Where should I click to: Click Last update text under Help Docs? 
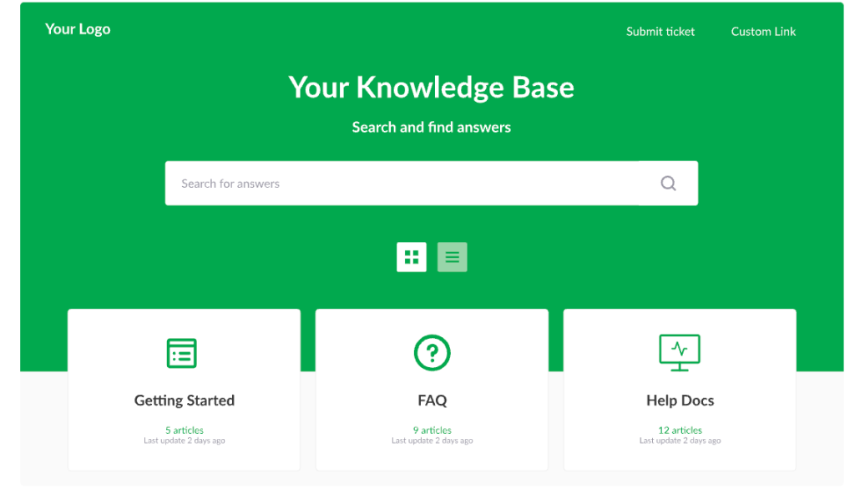click(680, 441)
